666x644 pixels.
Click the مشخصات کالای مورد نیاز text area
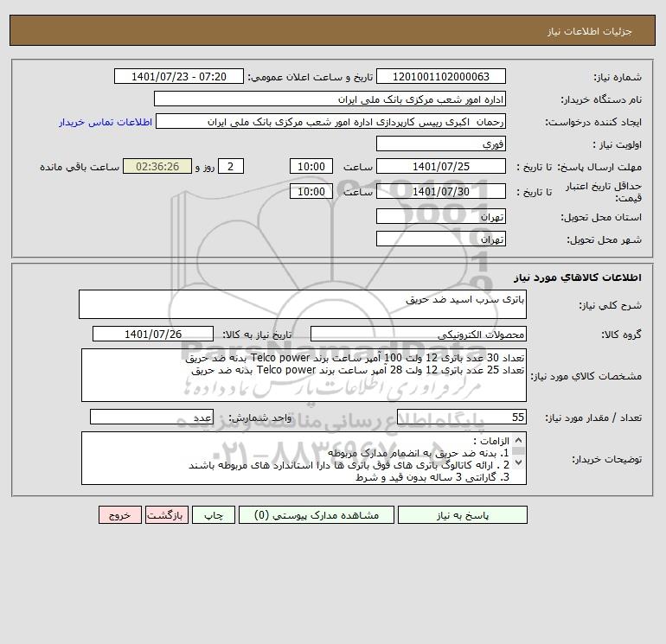[304, 375]
